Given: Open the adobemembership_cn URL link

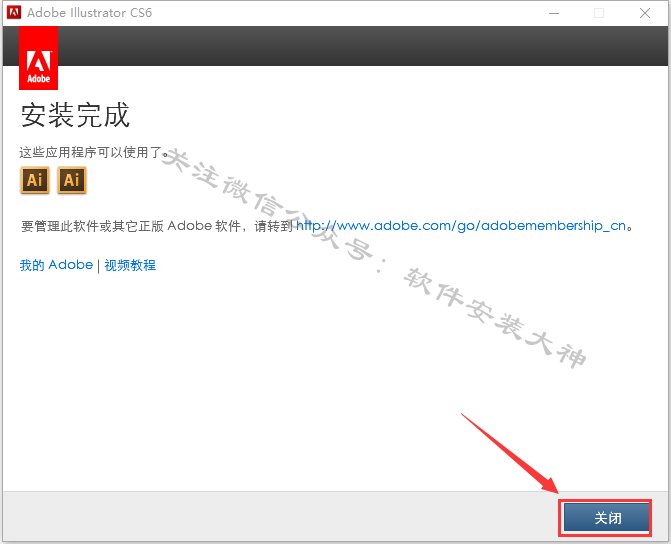Looking at the screenshot, I should pos(461,226).
